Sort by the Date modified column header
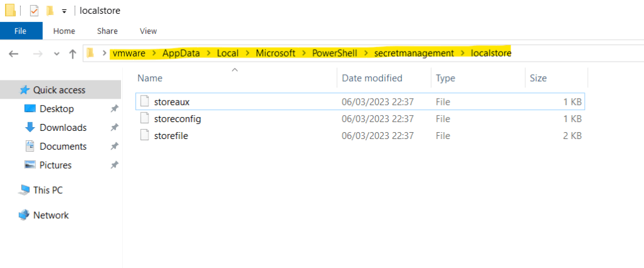The height and width of the screenshot is (268, 644). (x=372, y=78)
